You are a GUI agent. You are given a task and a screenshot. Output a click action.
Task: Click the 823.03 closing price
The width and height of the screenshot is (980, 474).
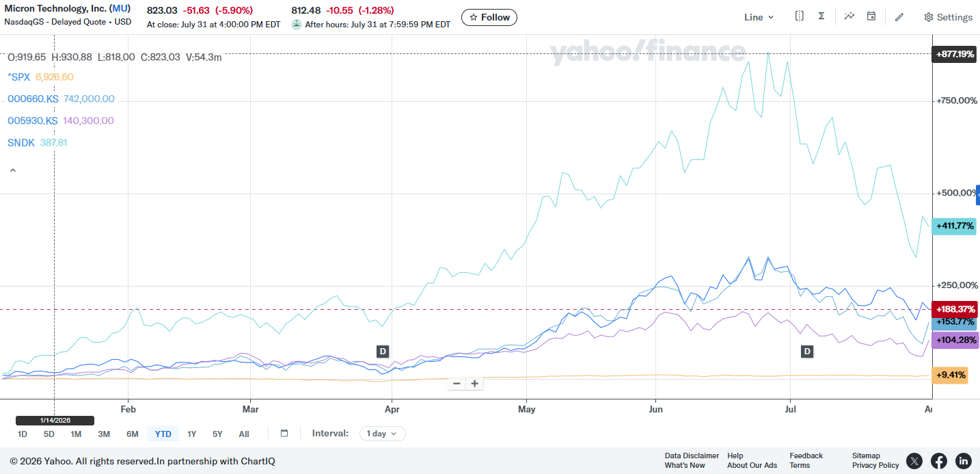coord(162,10)
